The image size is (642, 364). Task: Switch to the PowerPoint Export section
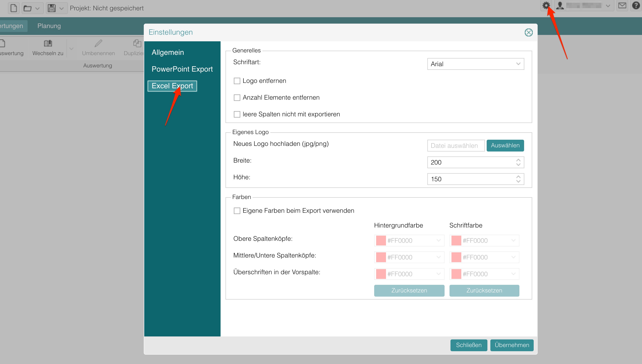pyautogui.click(x=182, y=69)
